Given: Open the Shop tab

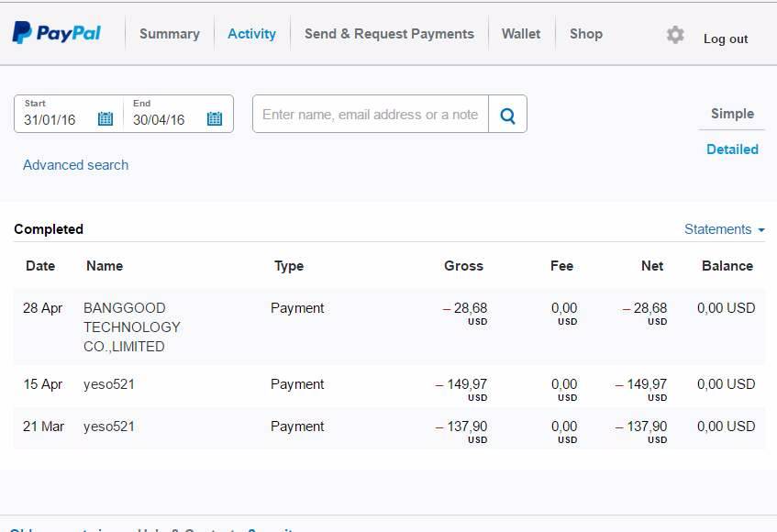Looking at the screenshot, I should [x=585, y=34].
